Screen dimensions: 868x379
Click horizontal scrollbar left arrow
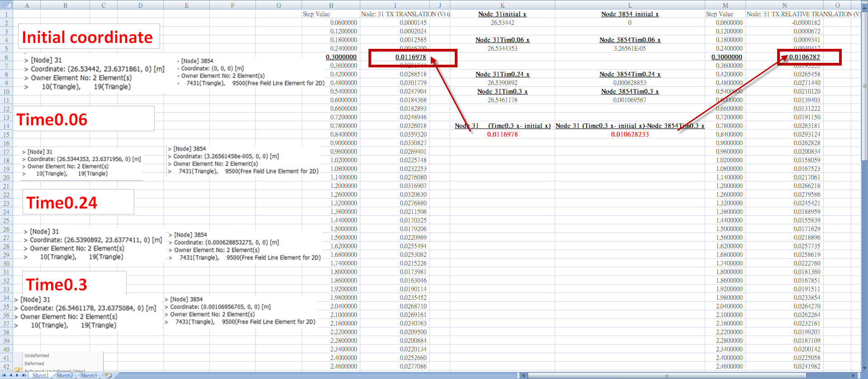(x=524, y=375)
